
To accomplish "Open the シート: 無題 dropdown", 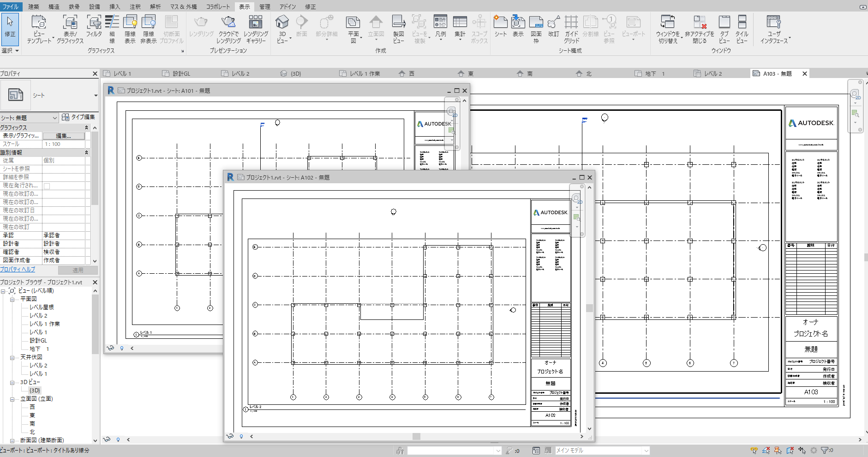I will click(x=30, y=118).
